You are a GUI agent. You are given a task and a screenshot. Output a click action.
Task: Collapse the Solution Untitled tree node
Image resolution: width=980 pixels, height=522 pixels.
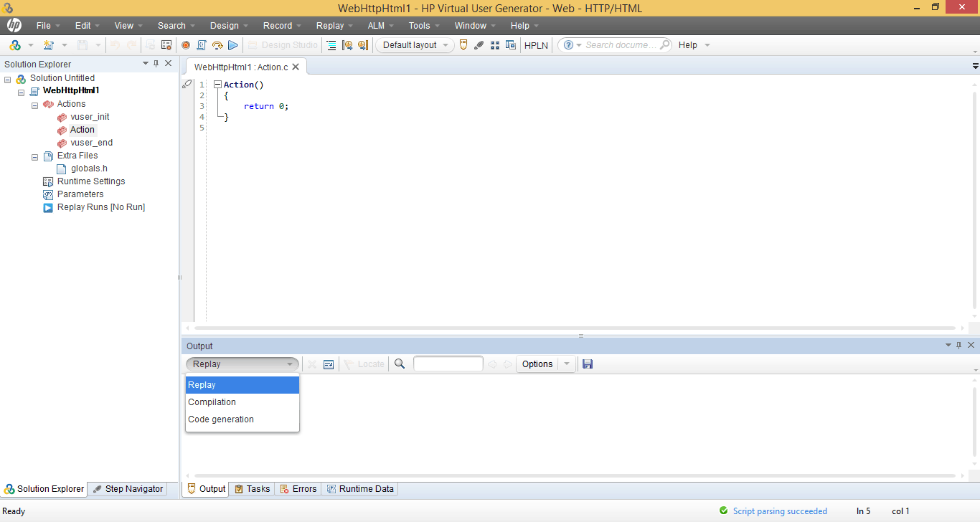click(x=8, y=79)
